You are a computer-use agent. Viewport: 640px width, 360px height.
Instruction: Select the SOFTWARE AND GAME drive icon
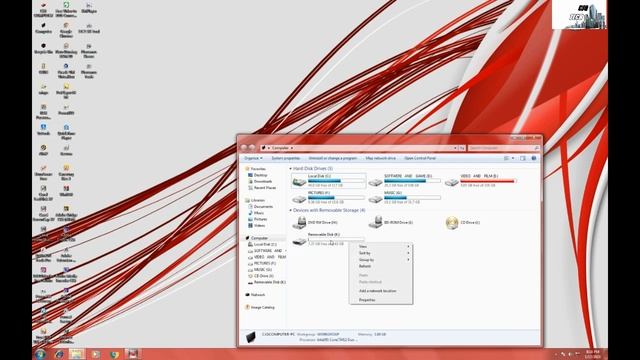(375, 182)
